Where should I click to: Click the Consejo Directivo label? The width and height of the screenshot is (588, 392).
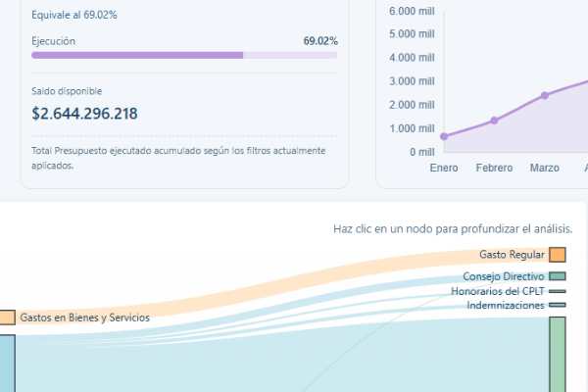tap(504, 276)
